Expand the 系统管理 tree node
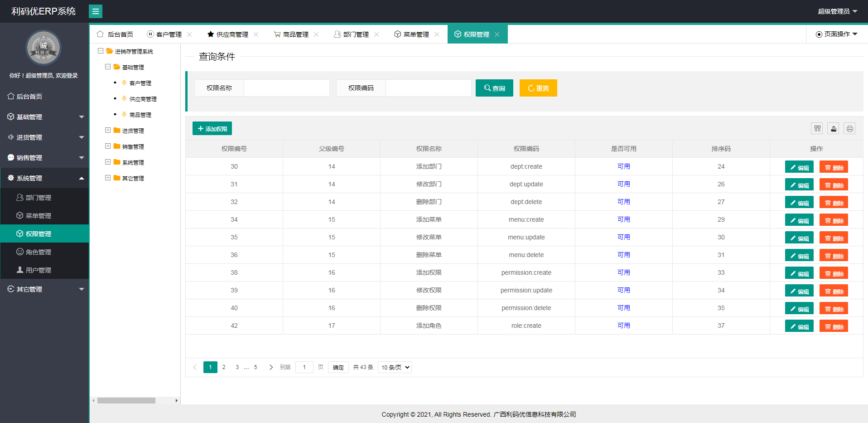868x423 pixels. tap(108, 162)
